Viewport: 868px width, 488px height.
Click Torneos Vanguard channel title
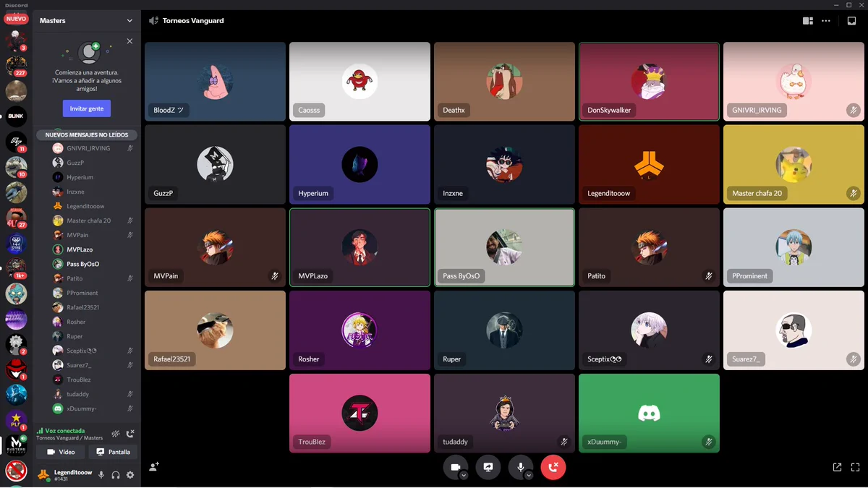(193, 21)
